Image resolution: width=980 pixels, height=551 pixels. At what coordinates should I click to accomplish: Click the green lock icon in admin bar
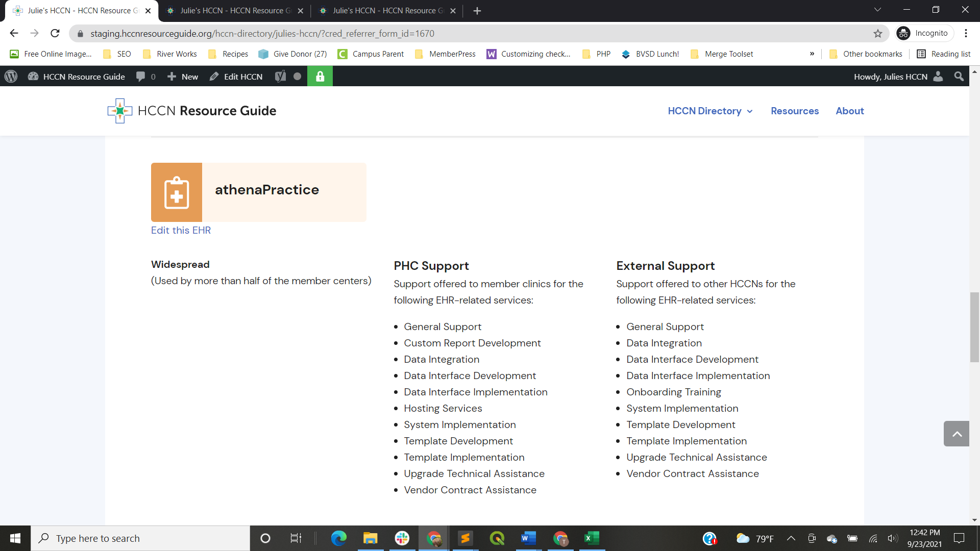tap(320, 77)
